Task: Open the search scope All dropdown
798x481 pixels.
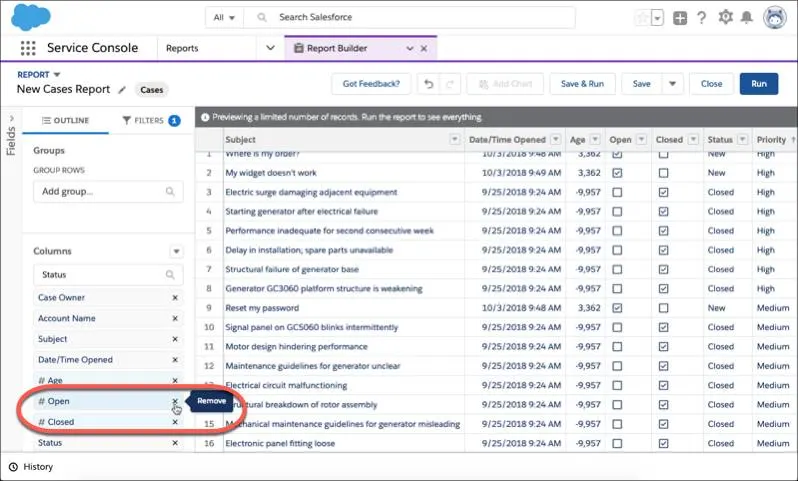Action: coord(224,17)
